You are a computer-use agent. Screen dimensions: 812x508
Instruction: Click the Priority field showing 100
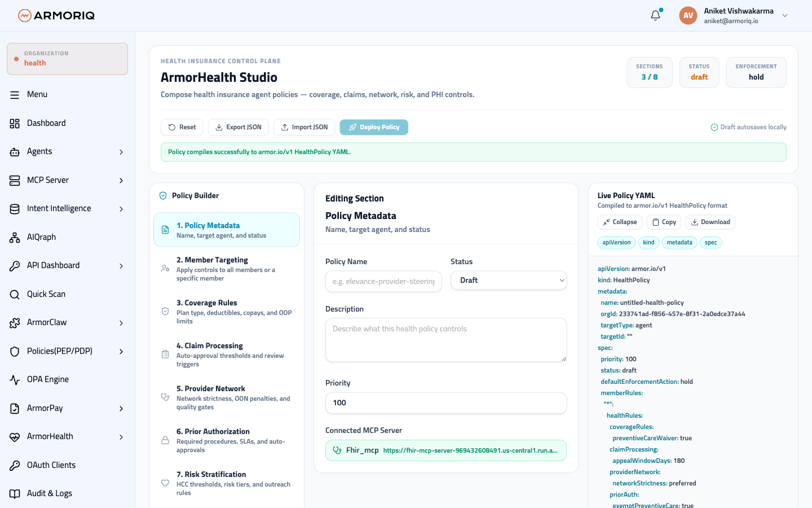pyautogui.click(x=446, y=403)
